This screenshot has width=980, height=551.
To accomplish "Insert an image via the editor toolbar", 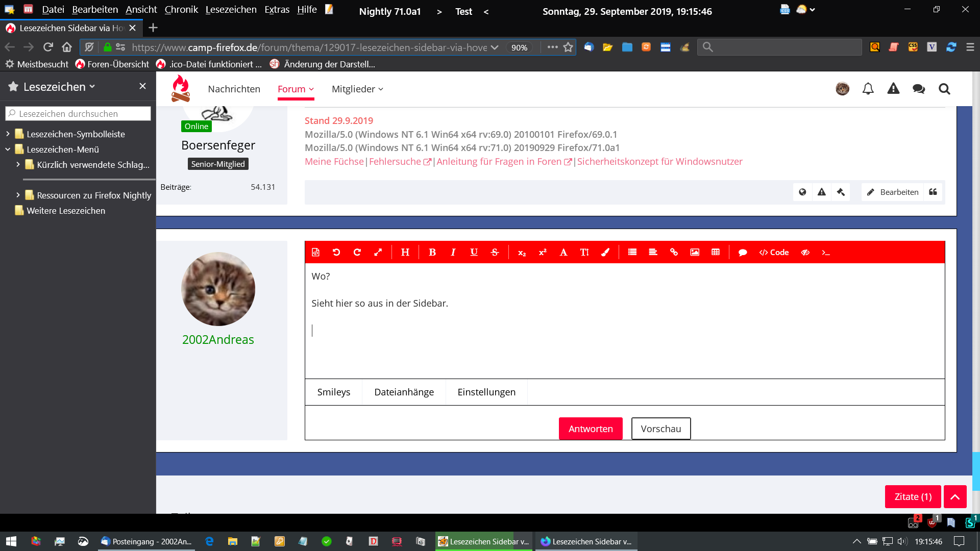I will pyautogui.click(x=695, y=253).
